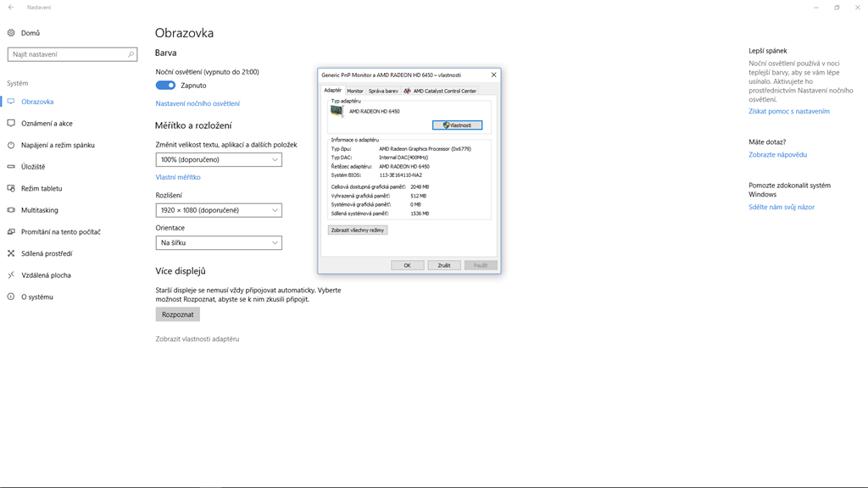This screenshot has height=488, width=868.
Task: Confirm the dialog with OK
Action: pyautogui.click(x=408, y=265)
